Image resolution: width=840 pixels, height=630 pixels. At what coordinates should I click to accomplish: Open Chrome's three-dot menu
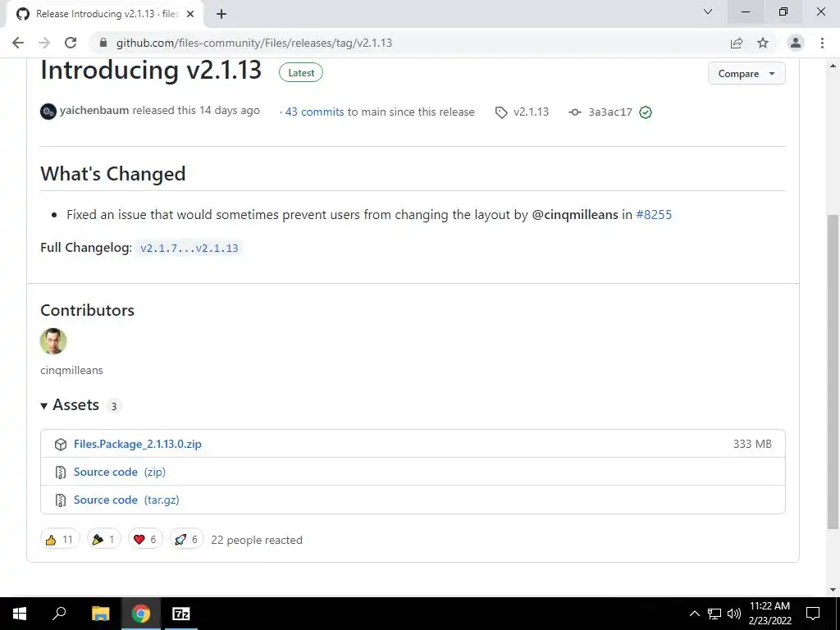822,43
